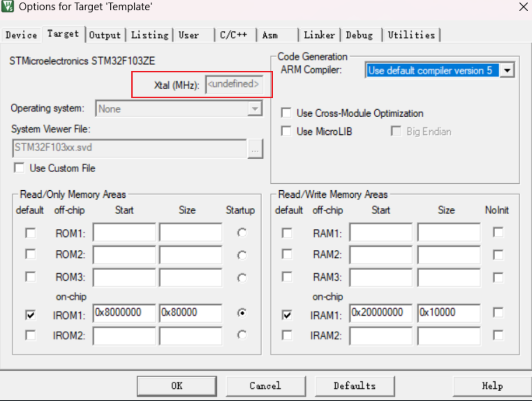Check the IROM2 default checkbox
This screenshot has height=401, width=532.
tap(31, 335)
